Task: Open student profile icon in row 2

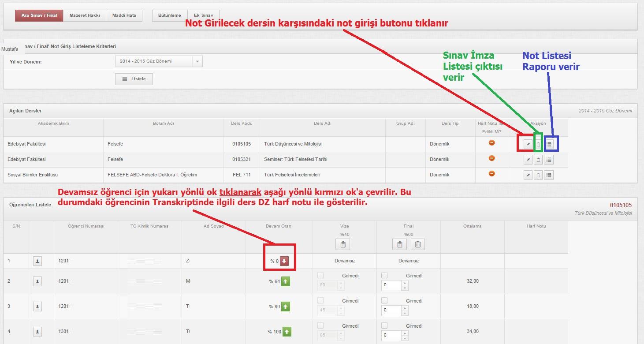Action: (x=37, y=281)
